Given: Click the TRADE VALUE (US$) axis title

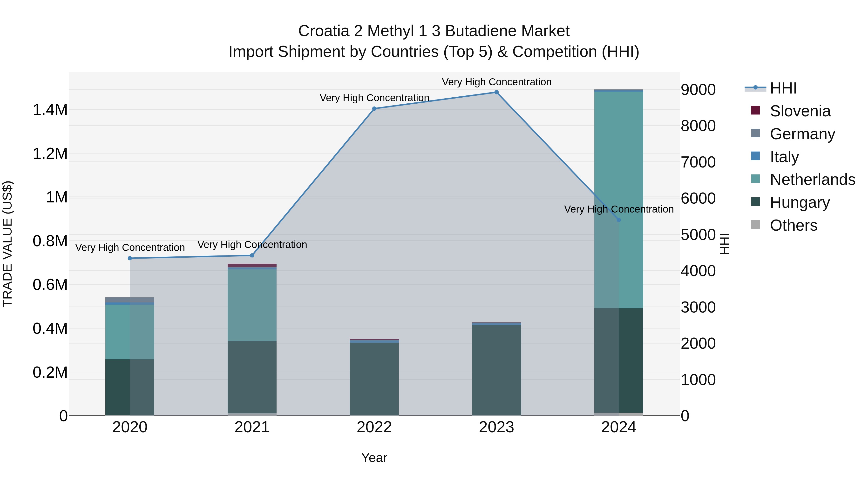Looking at the screenshot, I should 7,244.
